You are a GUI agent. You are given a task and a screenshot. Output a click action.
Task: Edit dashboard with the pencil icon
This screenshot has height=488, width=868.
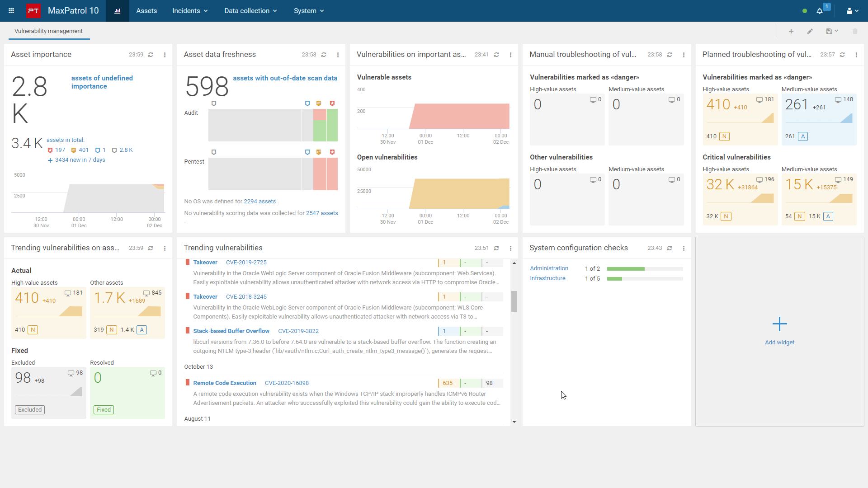click(810, 31)
